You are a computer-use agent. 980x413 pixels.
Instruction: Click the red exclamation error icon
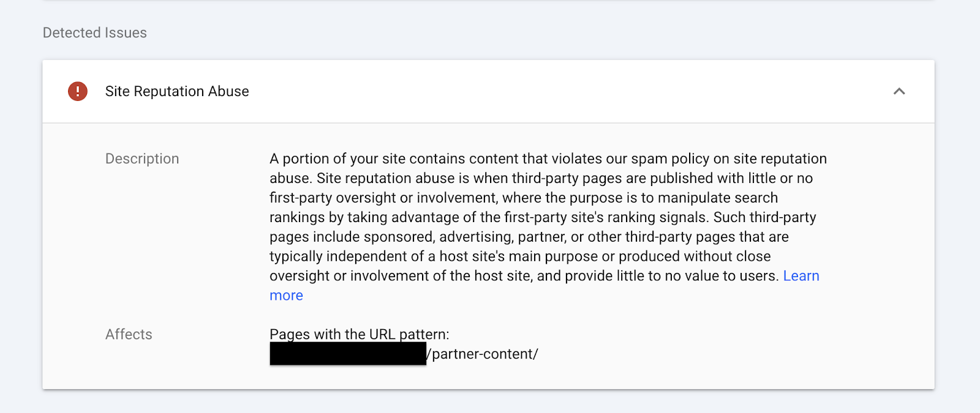pyautogui.click(x=78, y=91)
